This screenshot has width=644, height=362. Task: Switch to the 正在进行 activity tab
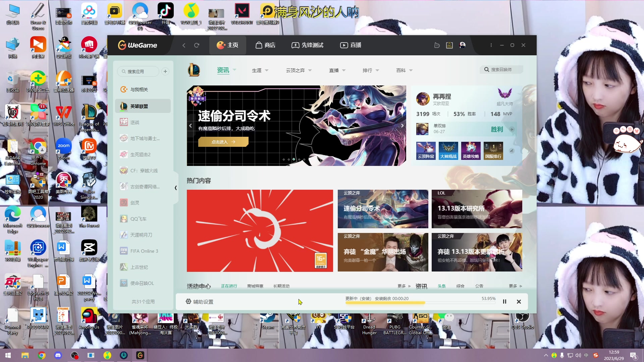pyautogui.click(x=229, y=286)
